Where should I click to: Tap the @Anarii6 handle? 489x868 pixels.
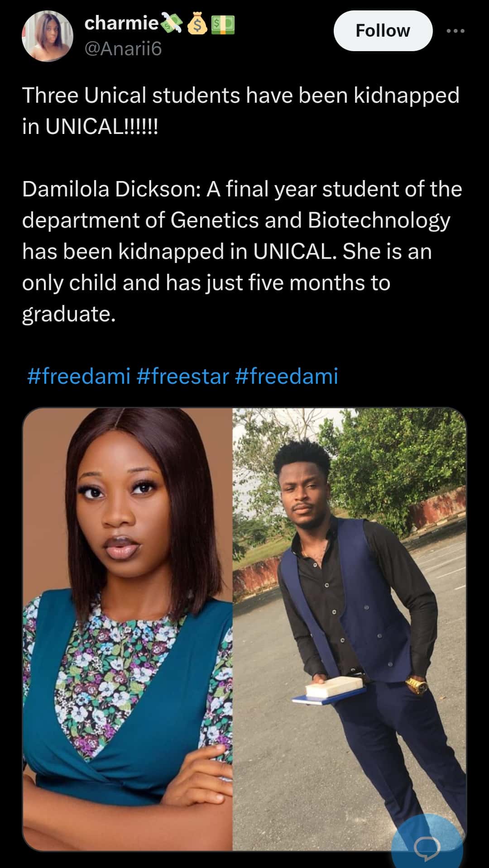pyautogui.click(x=123, y=48)
